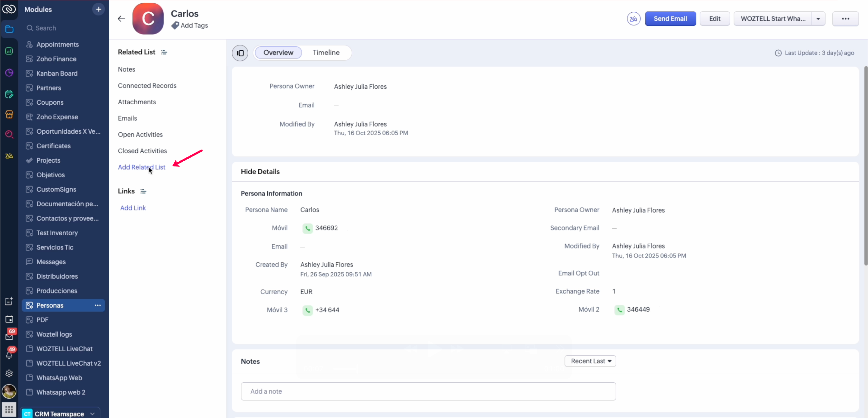Expand the CRM Teamspace switcher
The image size is (868, 418).
(92, 413)
